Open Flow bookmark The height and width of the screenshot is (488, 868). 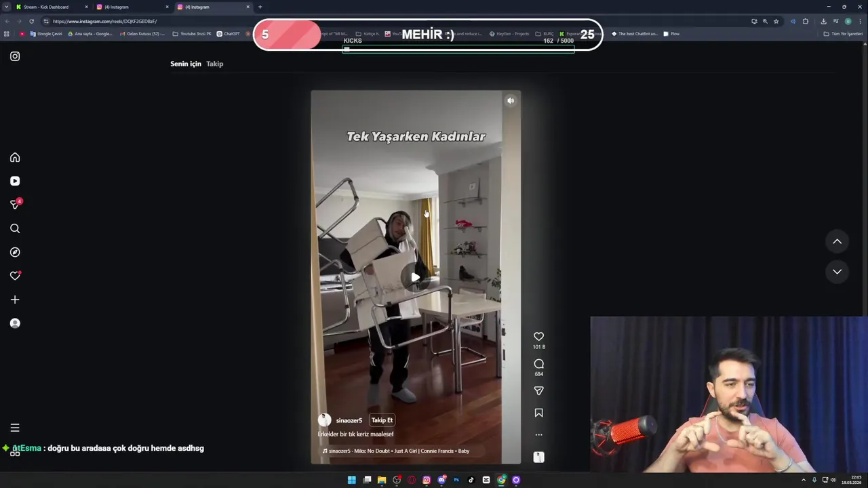point(671,34)
